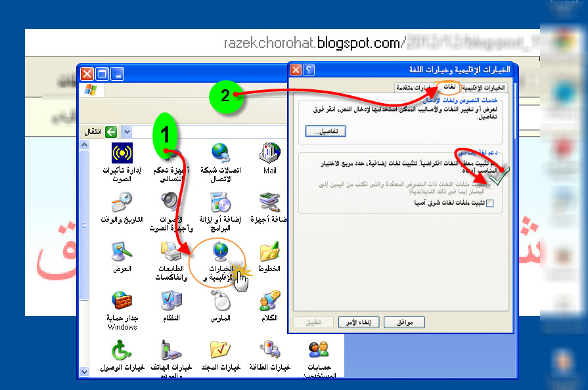
Task: Confirm with the OK (موافق) button
Action: point(404,322)
